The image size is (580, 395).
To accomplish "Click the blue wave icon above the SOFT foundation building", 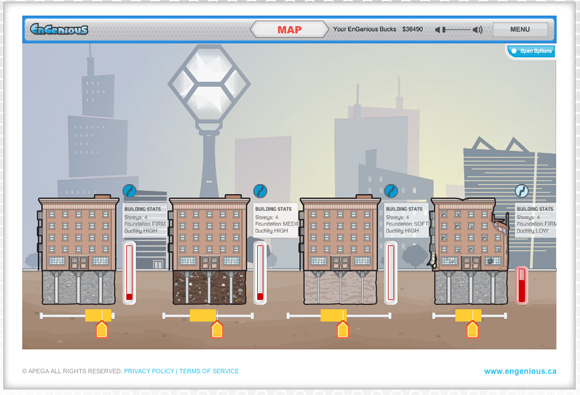I will point(391,191).
